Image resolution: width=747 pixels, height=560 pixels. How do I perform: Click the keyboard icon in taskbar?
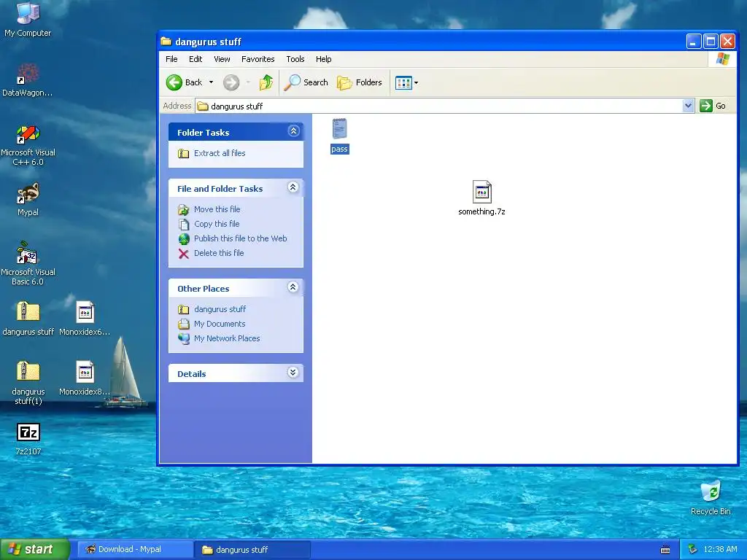pyautogui.click(x=665, y=550)
